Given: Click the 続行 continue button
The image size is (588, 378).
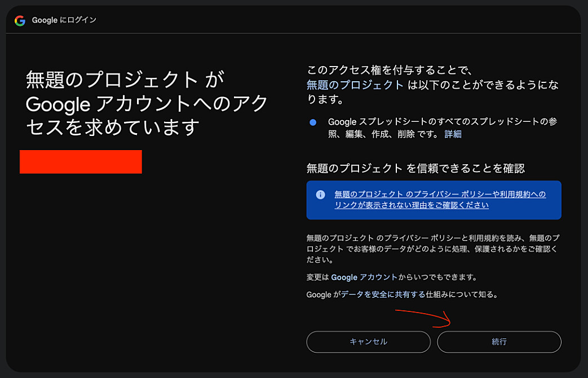Looking at the screenshot, I should coord(499,341).
